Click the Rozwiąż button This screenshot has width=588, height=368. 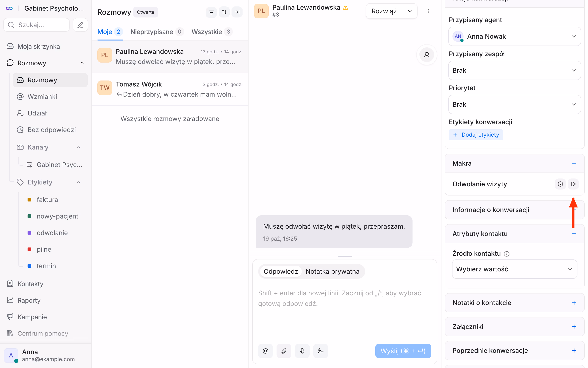(x=384, y=11)
